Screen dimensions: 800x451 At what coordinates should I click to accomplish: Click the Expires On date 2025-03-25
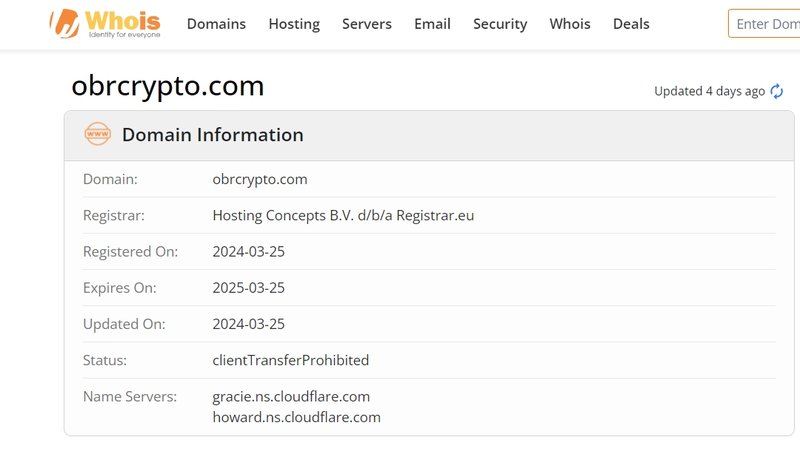(249, 288)
